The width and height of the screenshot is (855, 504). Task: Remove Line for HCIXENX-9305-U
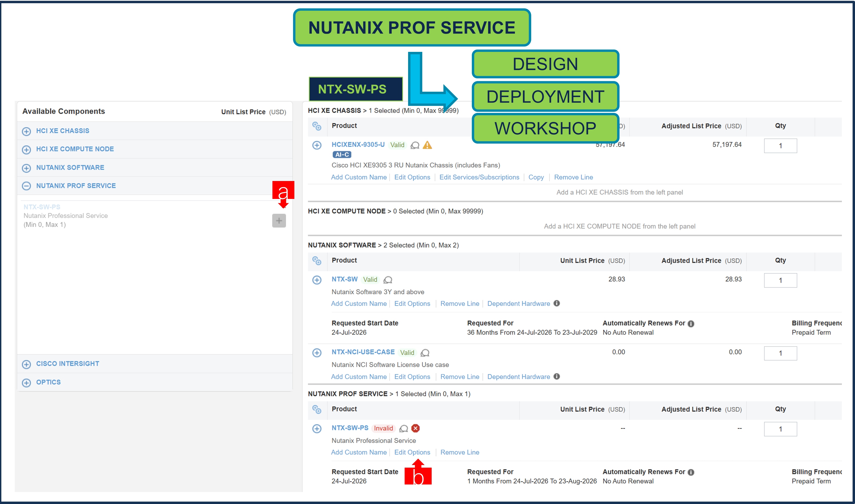[x=573, y=177]
